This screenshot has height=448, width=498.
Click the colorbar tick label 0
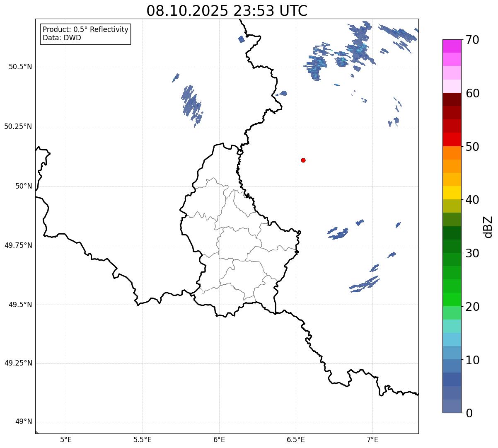pos(469,413)
